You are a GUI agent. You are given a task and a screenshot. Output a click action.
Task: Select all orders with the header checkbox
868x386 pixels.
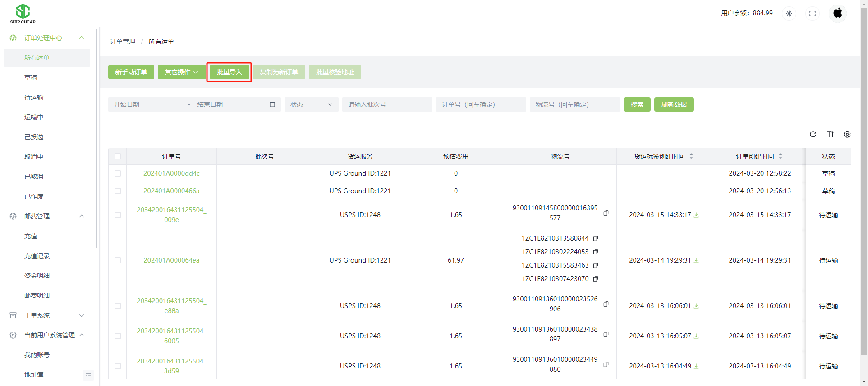(x=118, y=156)
